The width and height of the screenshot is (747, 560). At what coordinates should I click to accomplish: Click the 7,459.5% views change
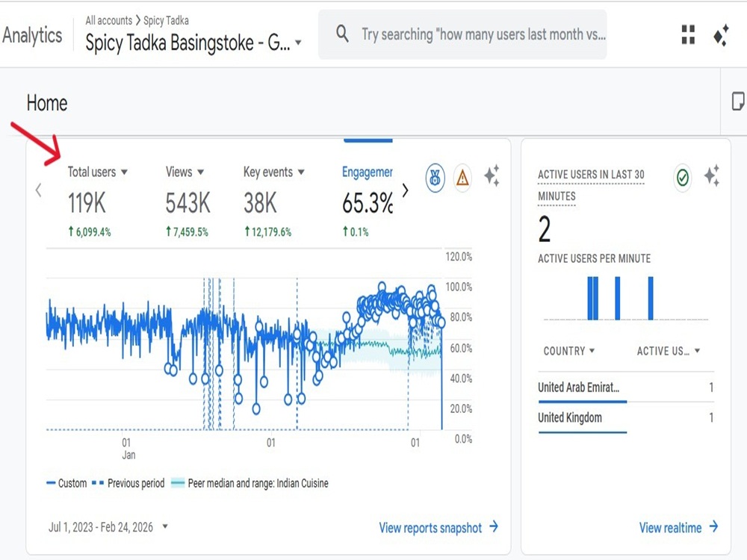(187, 232)
